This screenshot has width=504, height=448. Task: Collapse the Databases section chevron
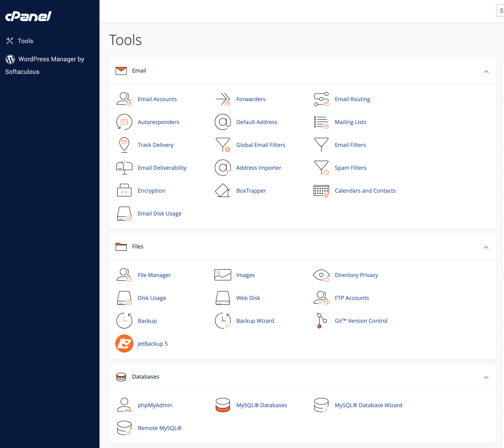pyautogui.click(x=486, y=377)
